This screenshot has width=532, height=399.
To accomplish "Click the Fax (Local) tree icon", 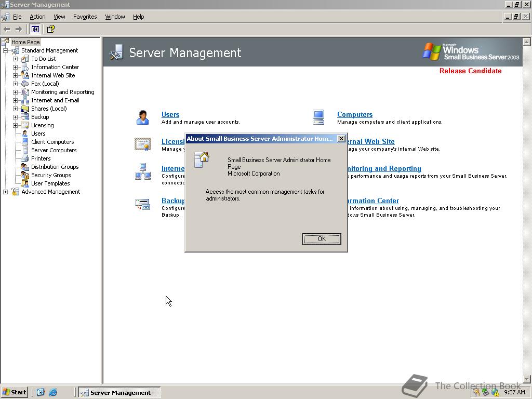I will tap(25, 84).
